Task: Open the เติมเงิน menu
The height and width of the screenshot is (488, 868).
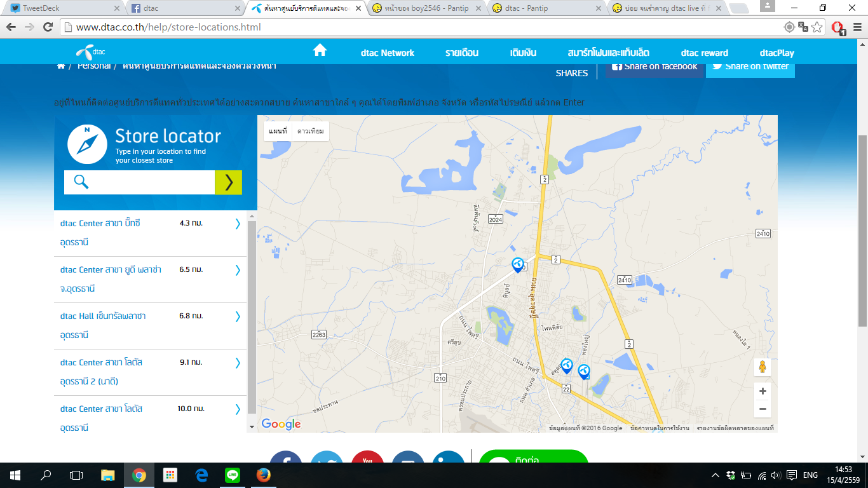Action: (523, 53)
